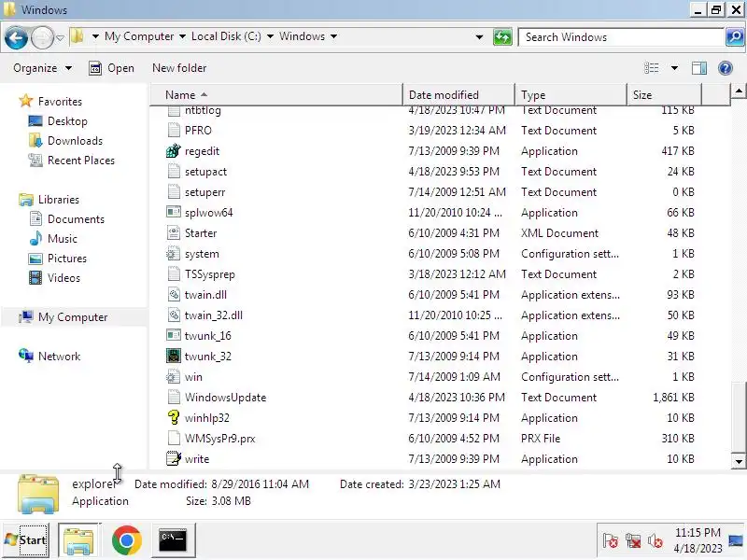
Task: Click Action Center flag tray icon
Action: point(611,541)
